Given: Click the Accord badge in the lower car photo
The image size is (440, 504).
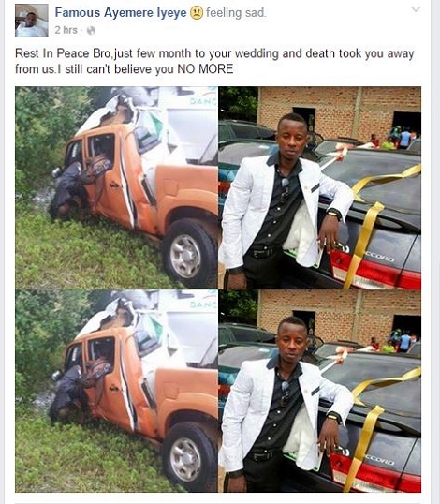Looking at the screenshot, I should pyautogui.click(x=379, y=461).
